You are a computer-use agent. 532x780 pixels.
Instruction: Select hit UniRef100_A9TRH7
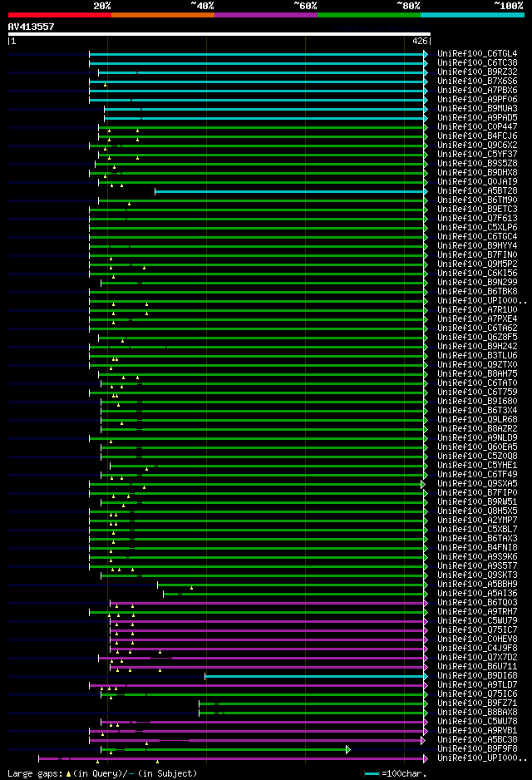pos(477,612)
